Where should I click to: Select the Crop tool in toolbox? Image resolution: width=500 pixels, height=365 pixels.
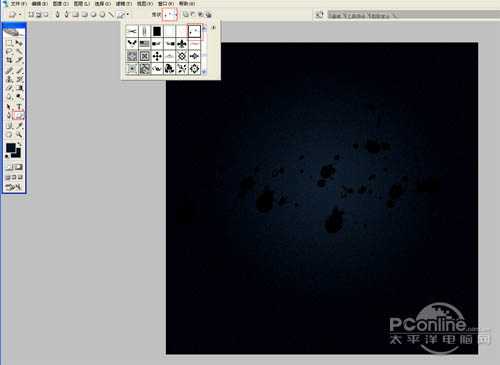click(x=10, y=60)
